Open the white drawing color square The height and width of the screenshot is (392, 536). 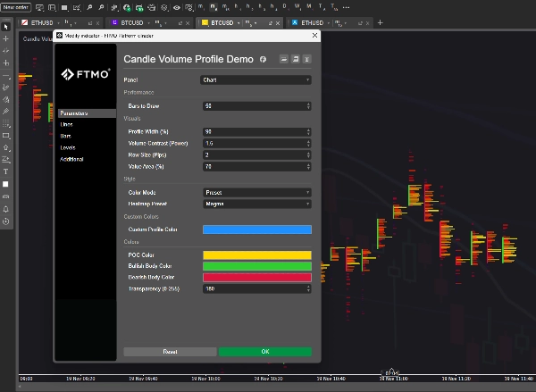click(6, 184)
